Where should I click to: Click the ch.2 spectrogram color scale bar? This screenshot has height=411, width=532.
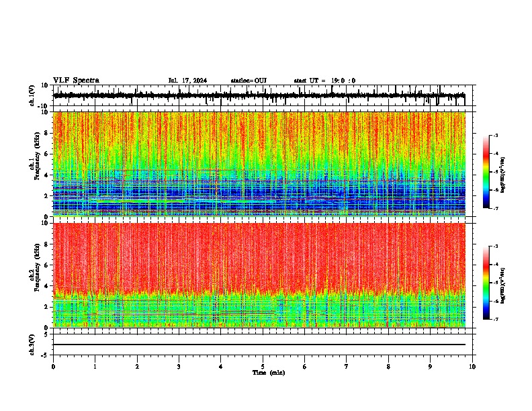[486, 283]
